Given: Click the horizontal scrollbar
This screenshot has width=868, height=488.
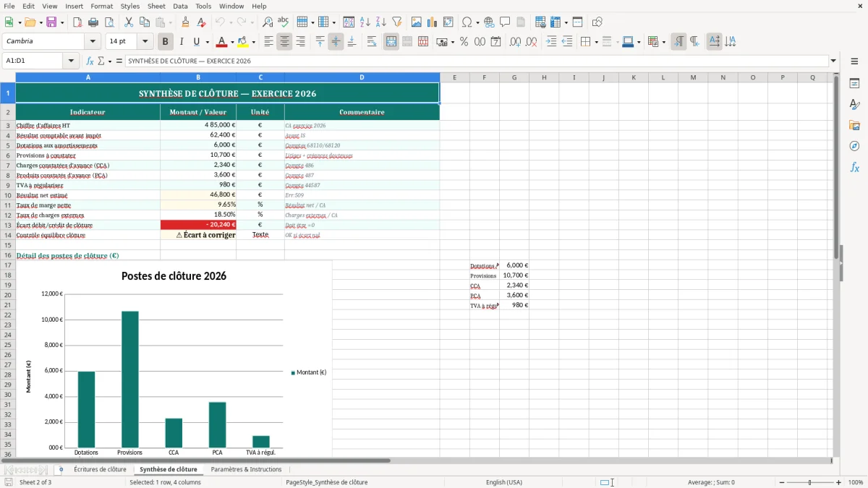Looking at the screenshot, I should tap(196, 461).
